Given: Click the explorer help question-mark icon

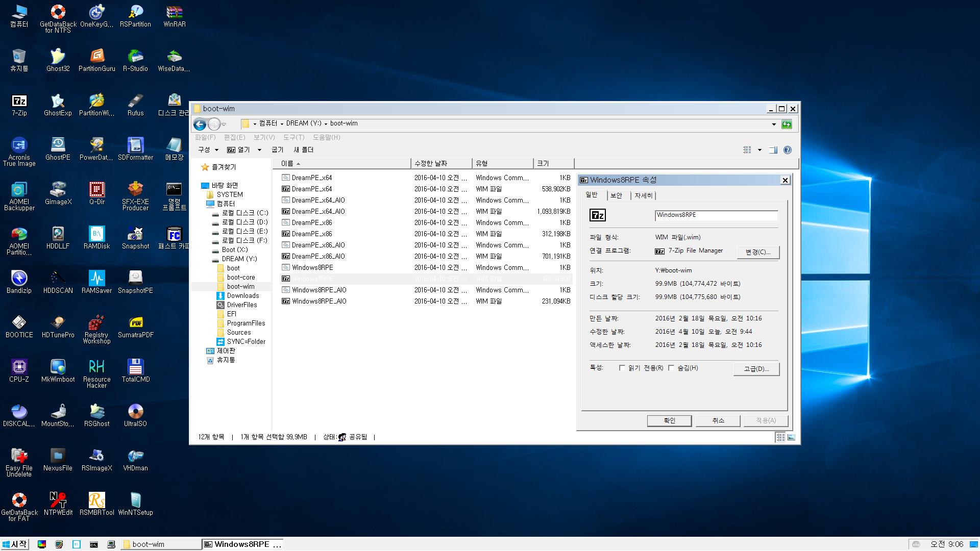Looking at the screenshot, I should (788, 150).
